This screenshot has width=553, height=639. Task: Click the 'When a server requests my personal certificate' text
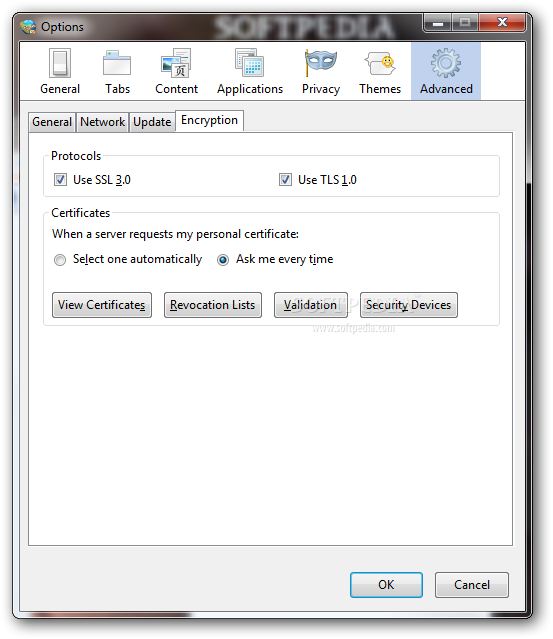pyautogui.click(x=175, y=234)
